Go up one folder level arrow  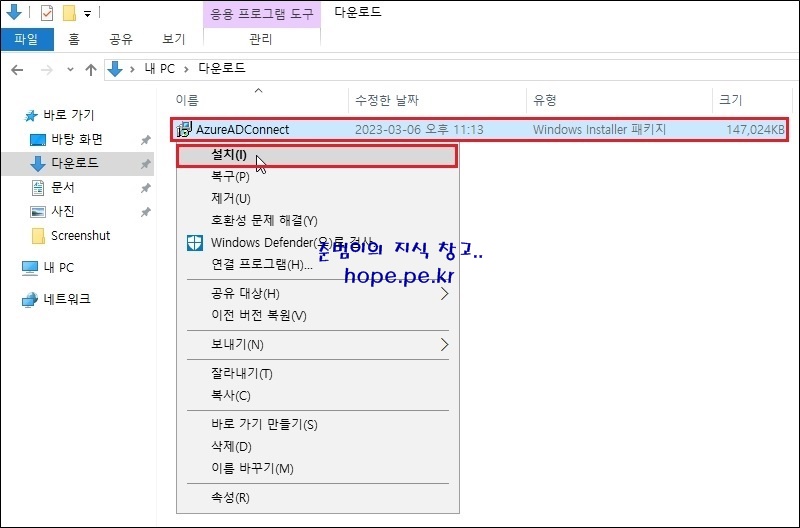[91, 70]
